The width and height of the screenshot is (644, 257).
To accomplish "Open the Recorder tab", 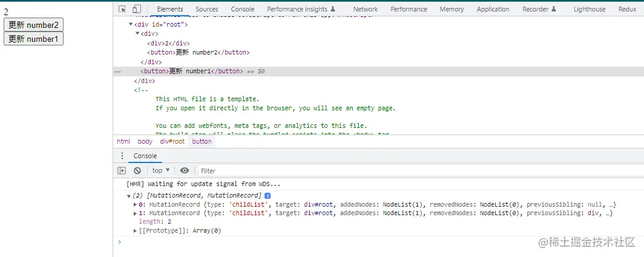I will pyautogui.click(x=539, y=9).
